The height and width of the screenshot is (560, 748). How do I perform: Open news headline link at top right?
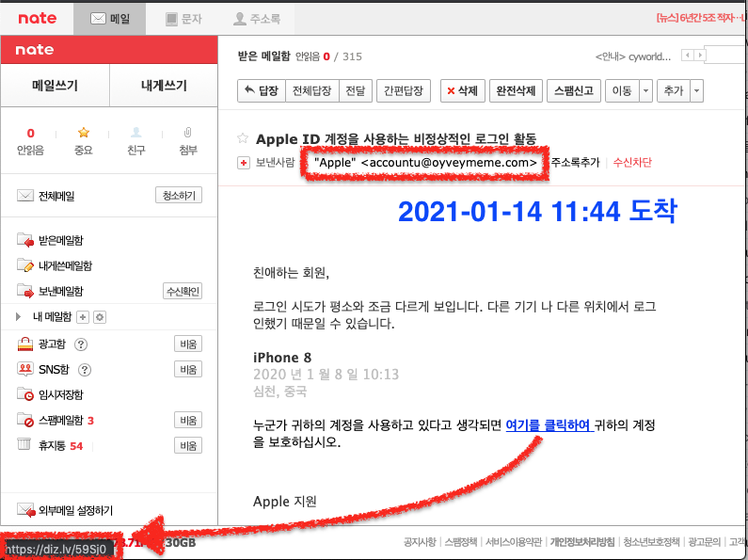click(701, 18)
